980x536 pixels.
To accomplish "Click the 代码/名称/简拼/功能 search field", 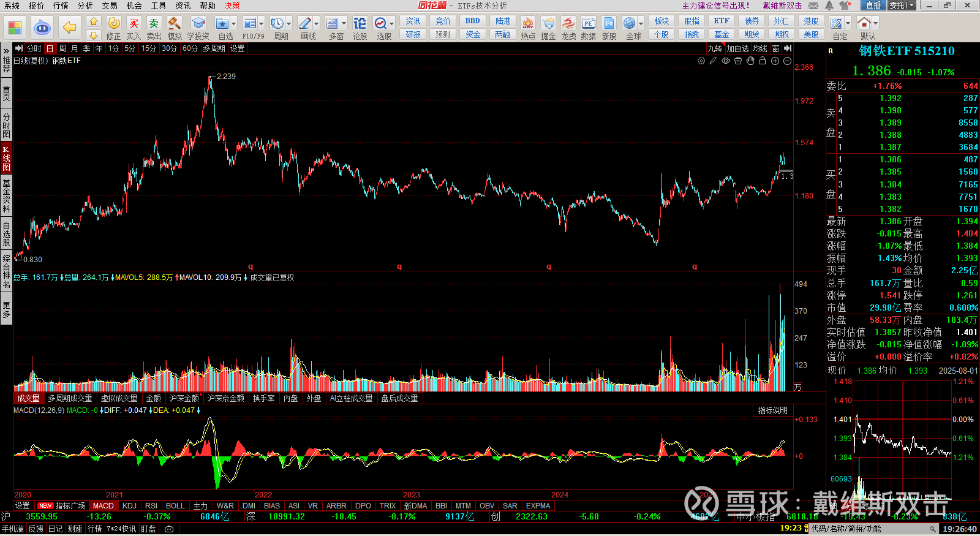I will [873, 529].
